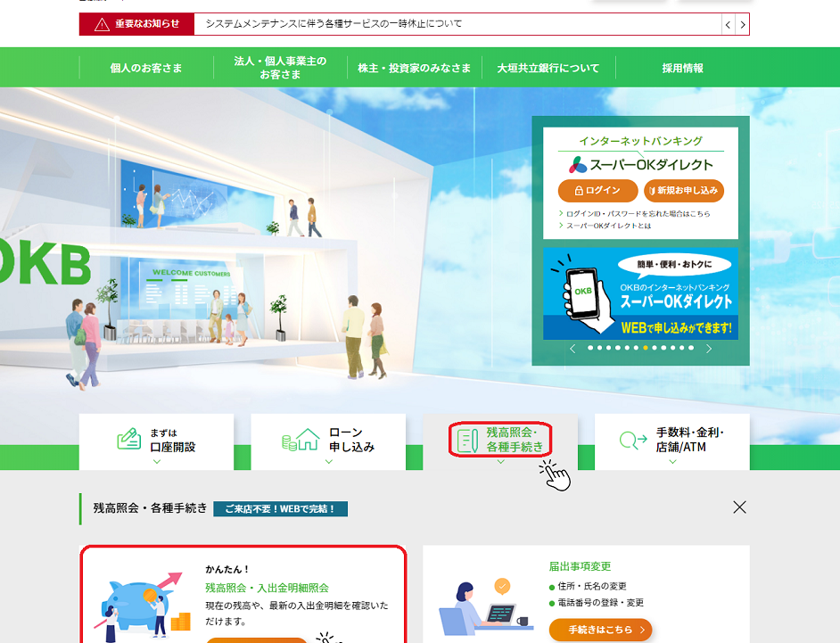Open the ログインID・パスワードを忘れた場合はこちら link

pos(638,214)
